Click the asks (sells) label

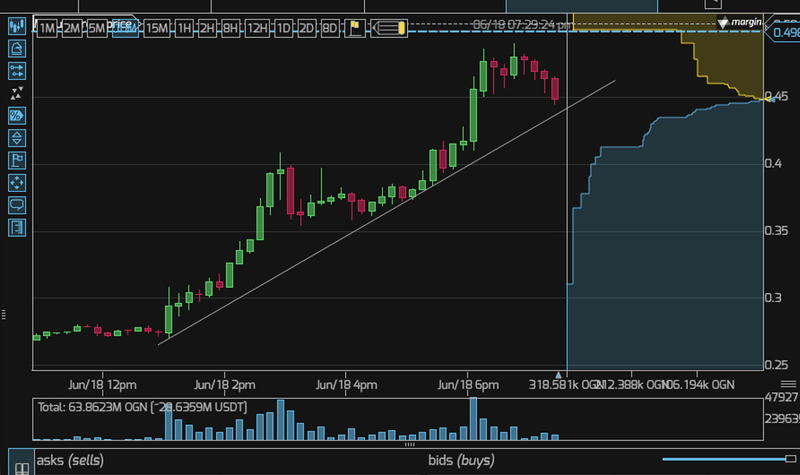(x=70, y=460)
